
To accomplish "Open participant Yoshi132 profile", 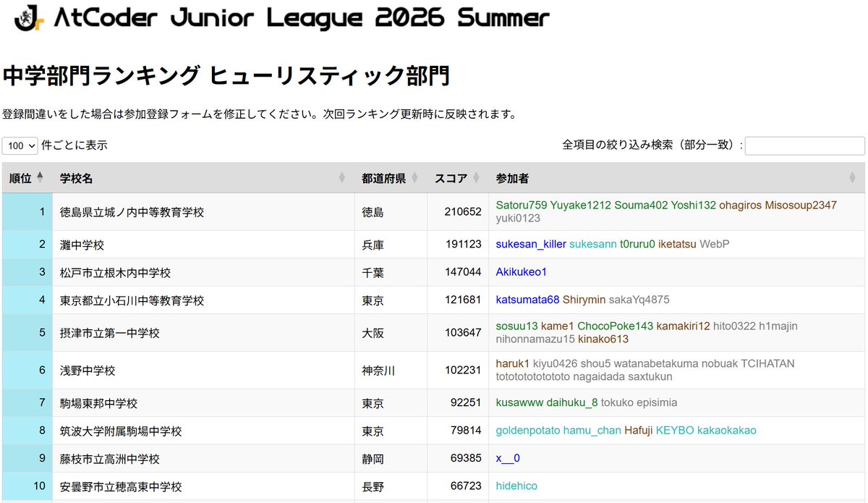I will click(694, 205).
